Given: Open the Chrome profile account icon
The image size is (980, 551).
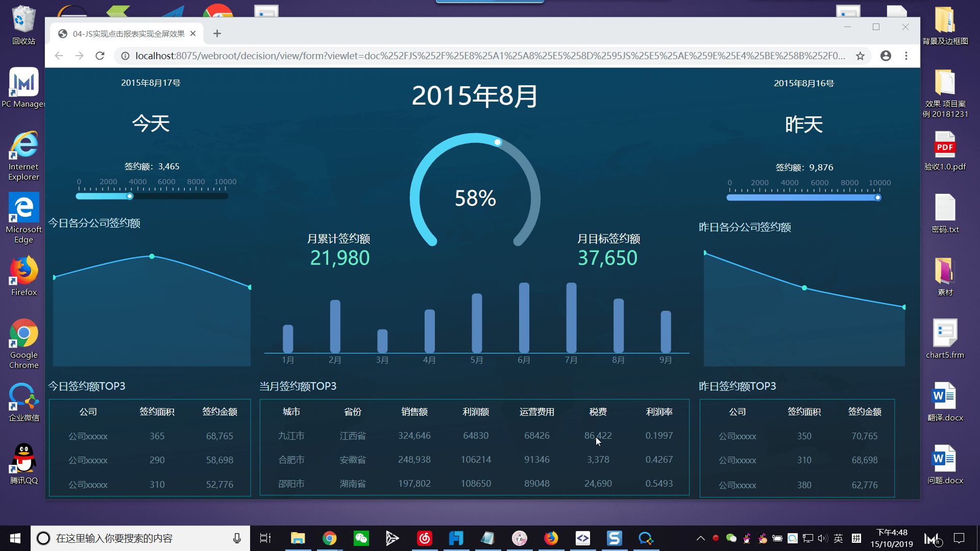Looking at the screenshot, I should pyautogui.click(x=886, y=56).
